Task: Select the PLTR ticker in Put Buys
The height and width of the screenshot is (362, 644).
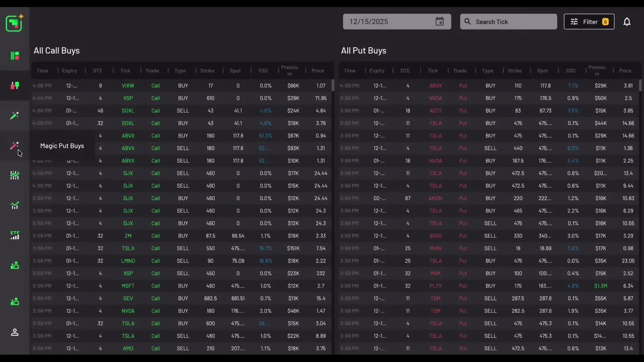Action: [436, 286]
